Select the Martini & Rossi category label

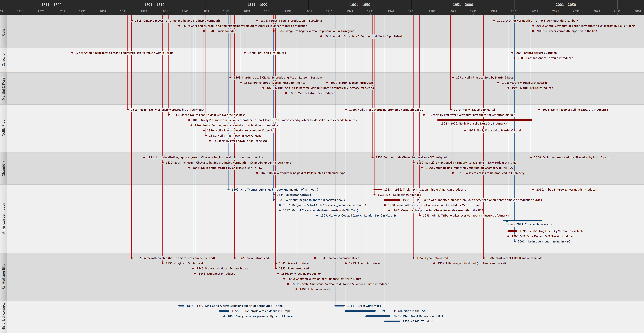pos(3,88)
